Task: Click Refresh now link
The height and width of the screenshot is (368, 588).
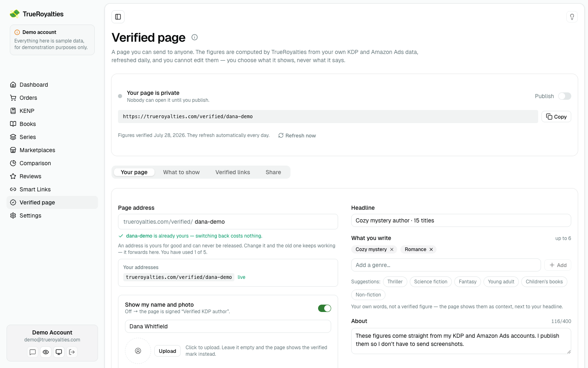Action: coord(297,136)
